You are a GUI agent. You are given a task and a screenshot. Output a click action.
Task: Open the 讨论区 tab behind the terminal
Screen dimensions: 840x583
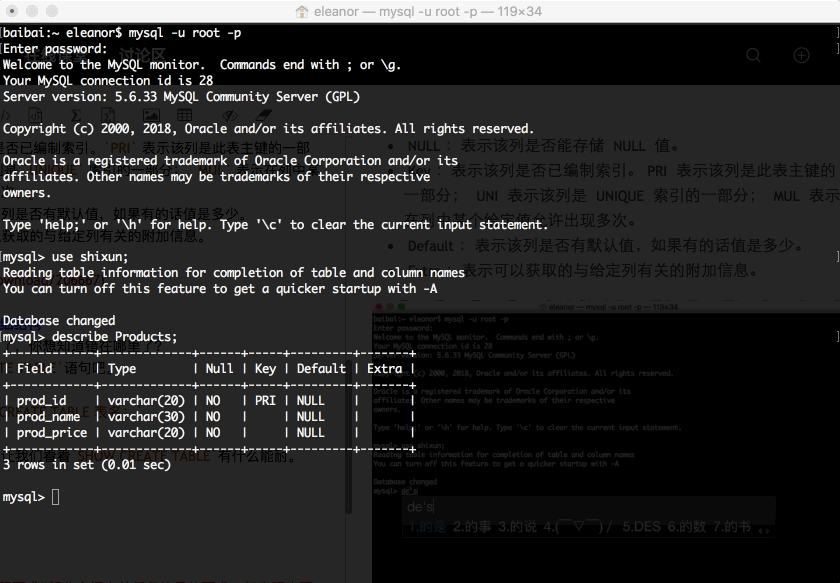click(142, 55)
